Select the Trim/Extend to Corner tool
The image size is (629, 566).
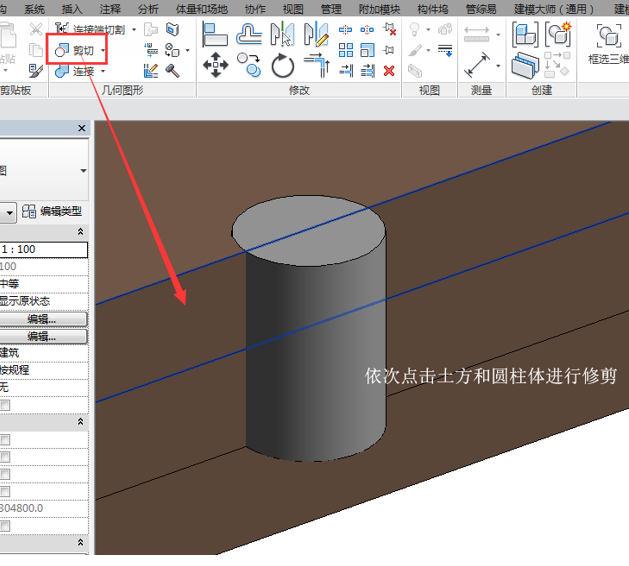[x=317, y=65]
